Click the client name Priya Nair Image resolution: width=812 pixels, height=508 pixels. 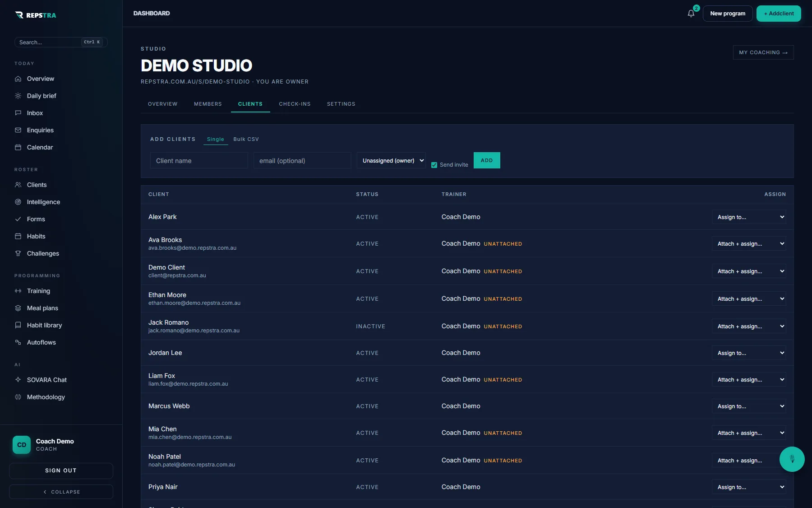163,487
